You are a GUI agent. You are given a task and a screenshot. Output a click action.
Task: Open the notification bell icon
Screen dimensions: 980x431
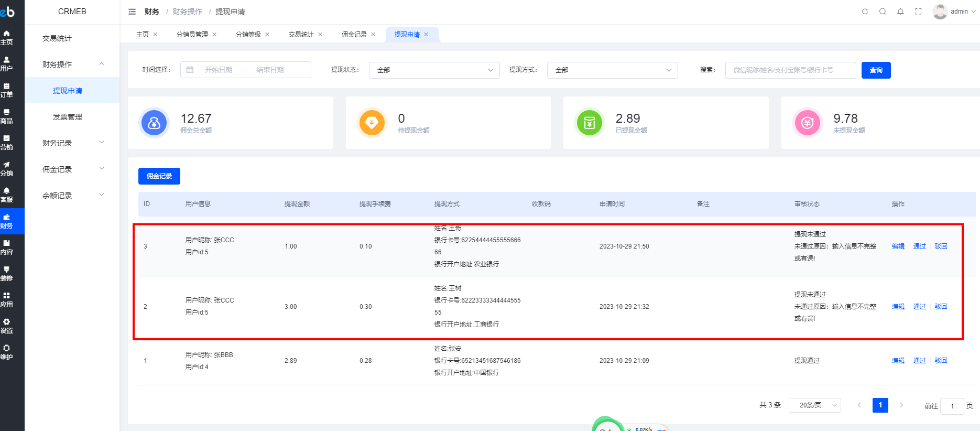(900, 12)
